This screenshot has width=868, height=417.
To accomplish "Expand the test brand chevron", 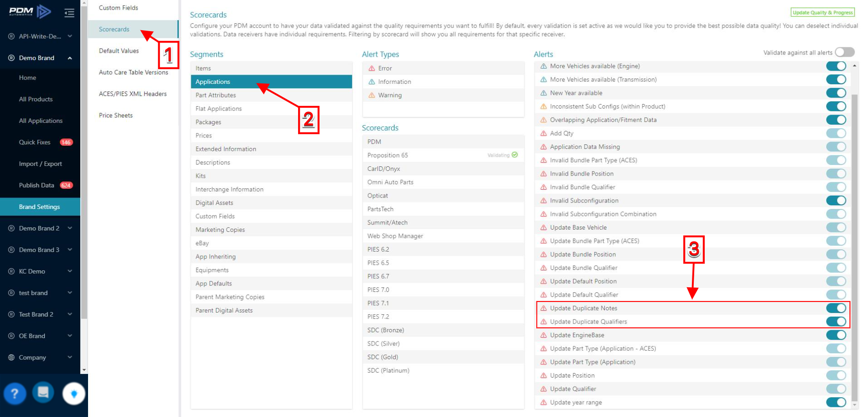I will (70, 292).
